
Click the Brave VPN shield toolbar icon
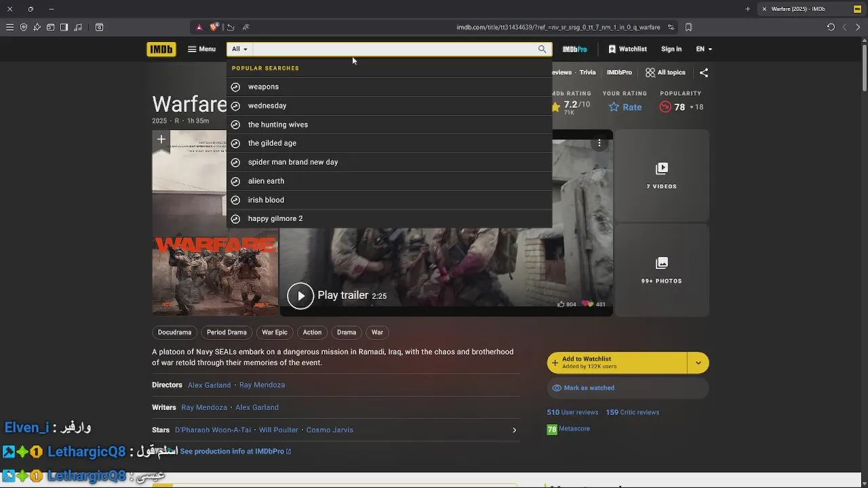[x=23, y=27]
